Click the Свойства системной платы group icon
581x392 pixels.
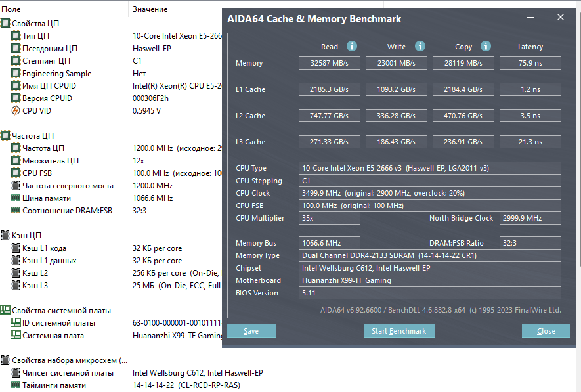[5, 310]
